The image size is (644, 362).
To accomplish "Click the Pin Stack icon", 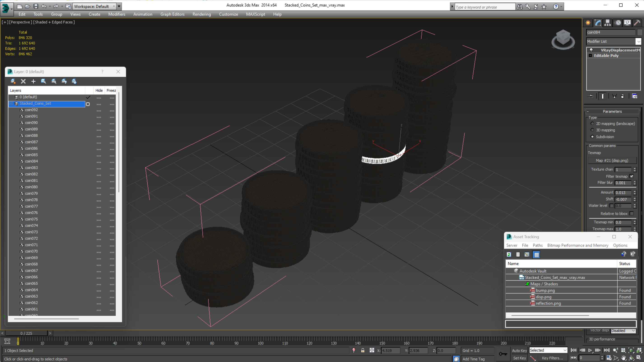I will 591,96.
